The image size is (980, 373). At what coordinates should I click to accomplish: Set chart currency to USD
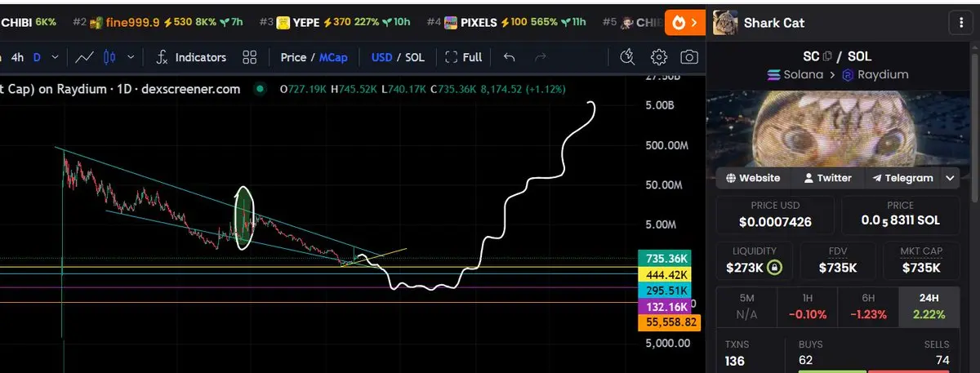pos(381,57)
